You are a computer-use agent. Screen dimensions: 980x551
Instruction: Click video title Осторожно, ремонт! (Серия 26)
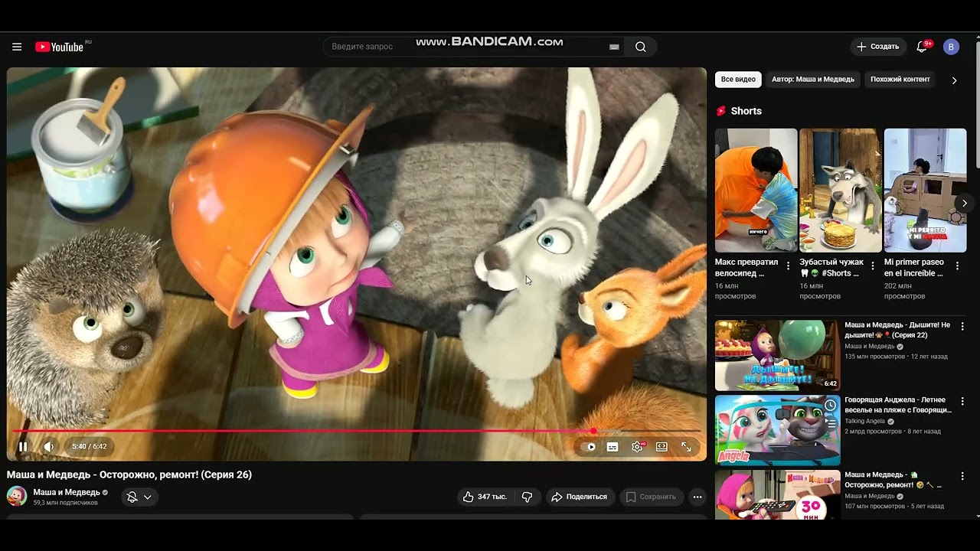129,474
